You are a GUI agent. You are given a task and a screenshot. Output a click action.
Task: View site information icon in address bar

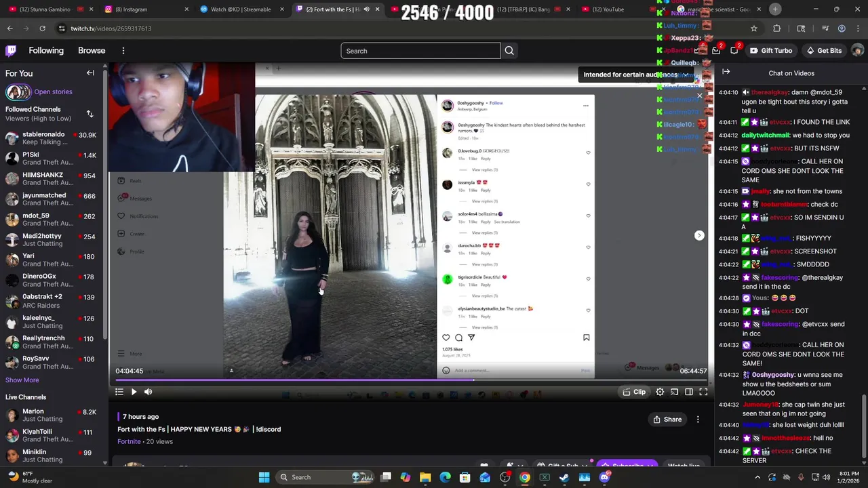tap(62, 28)
